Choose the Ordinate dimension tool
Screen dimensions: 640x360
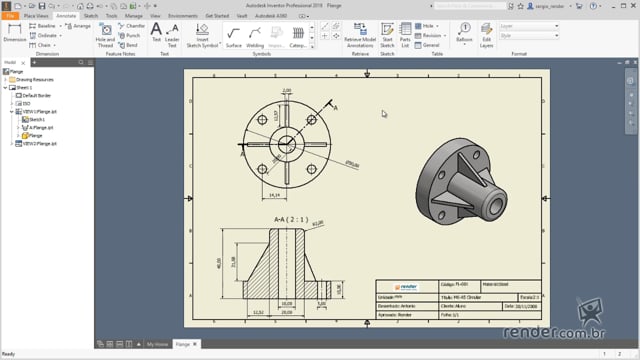tap(43, 36)
